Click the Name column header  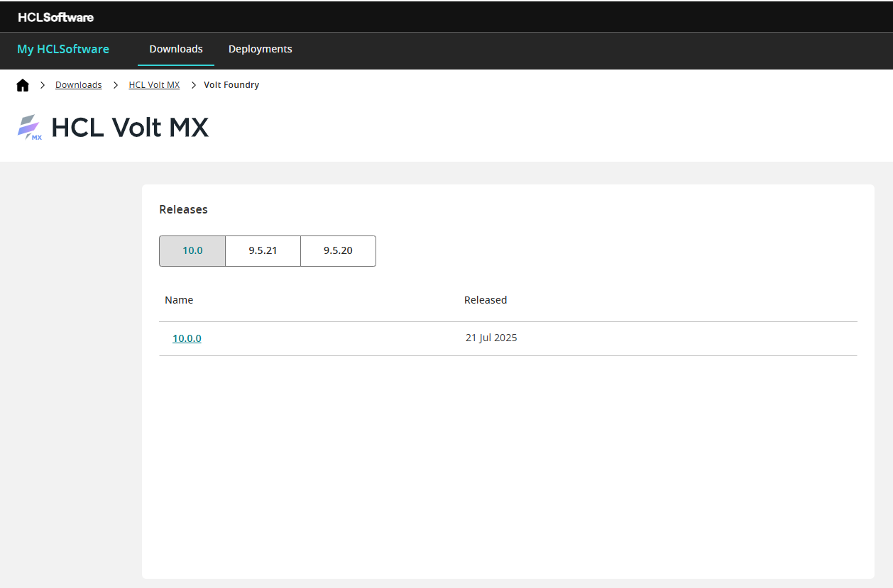[179, 300]
